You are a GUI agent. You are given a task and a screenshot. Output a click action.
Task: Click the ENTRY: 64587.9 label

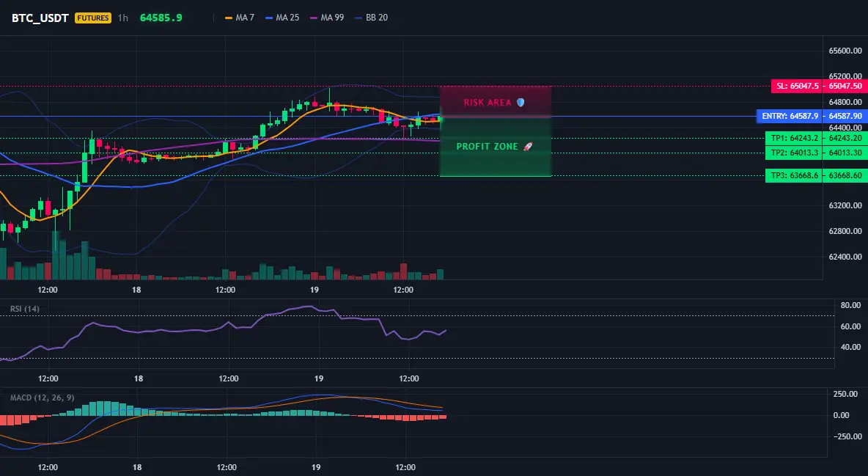click(x=790, y=116)
